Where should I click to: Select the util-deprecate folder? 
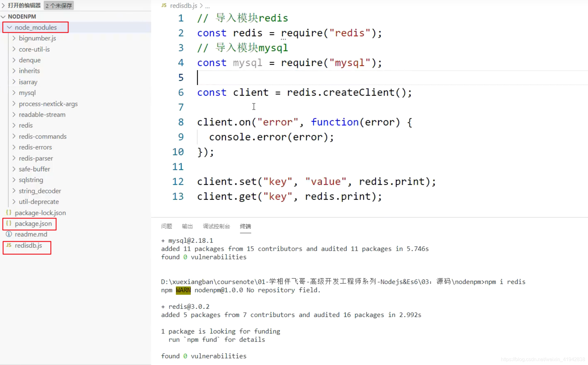pos(39,202)
